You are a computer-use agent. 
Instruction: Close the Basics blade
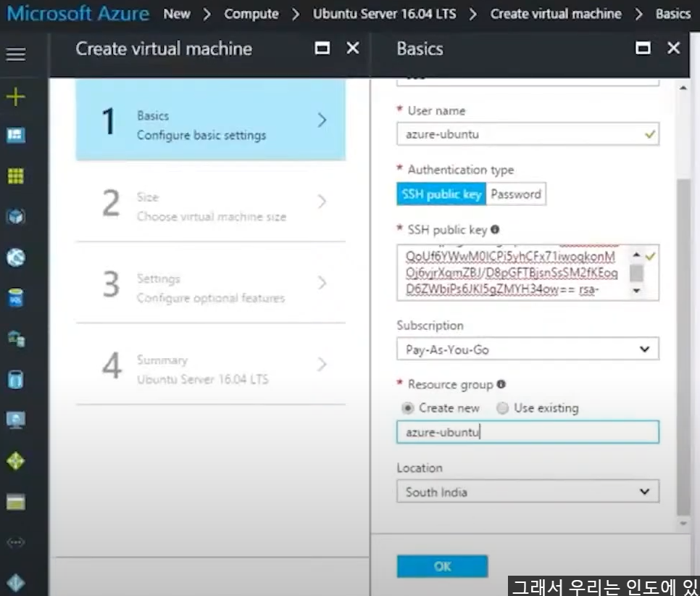pos(673,48)
